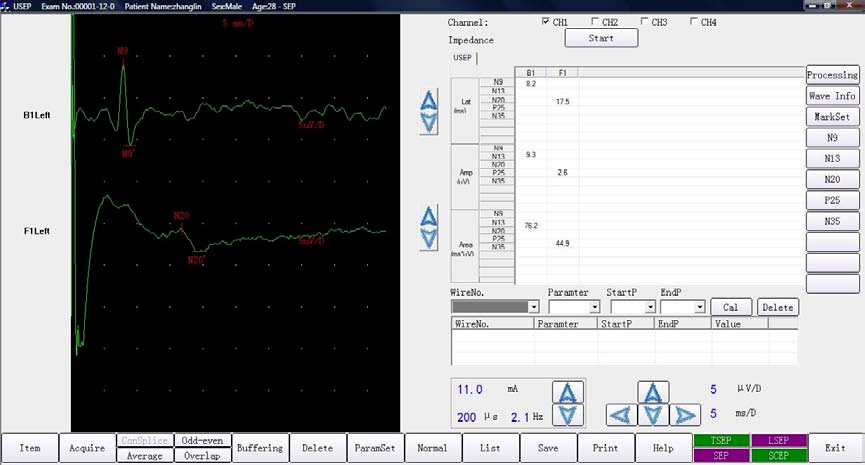Click the 17.5 latency value cell
The image size is (865, 465).
(x=563, y=101)
